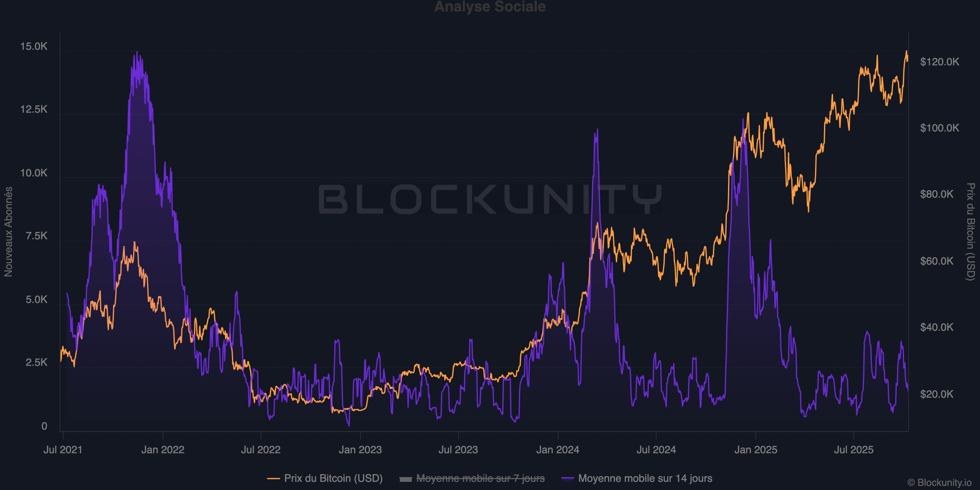Select the Jul 2023 x-axis tick label

tap(458, 450)
